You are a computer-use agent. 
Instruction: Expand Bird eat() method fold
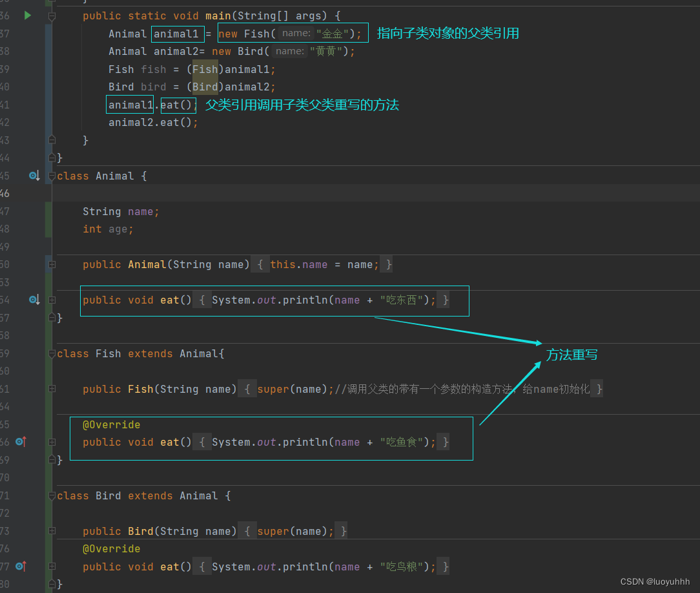pyautogui.click(x=52, y=567)
